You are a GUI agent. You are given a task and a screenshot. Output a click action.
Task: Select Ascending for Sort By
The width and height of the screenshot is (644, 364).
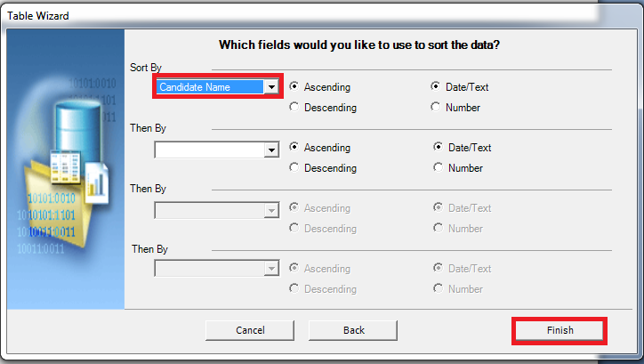coord(294,87)
